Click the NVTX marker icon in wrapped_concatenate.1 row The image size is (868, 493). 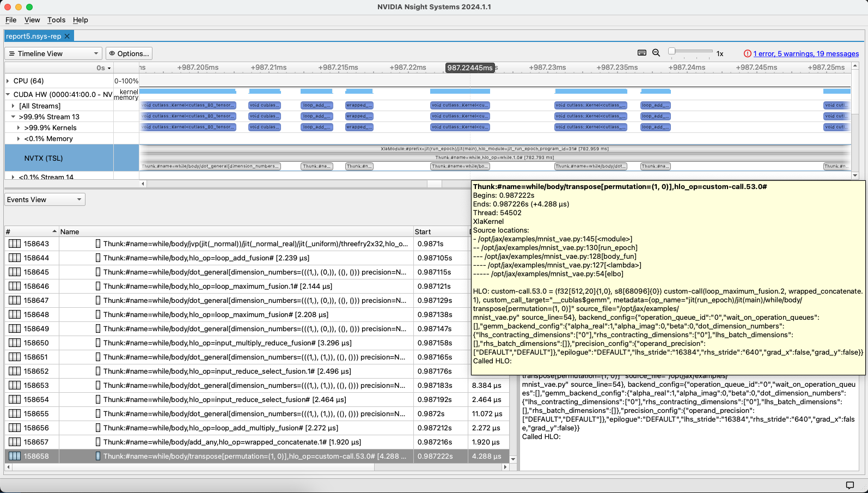tap(98, 442)
